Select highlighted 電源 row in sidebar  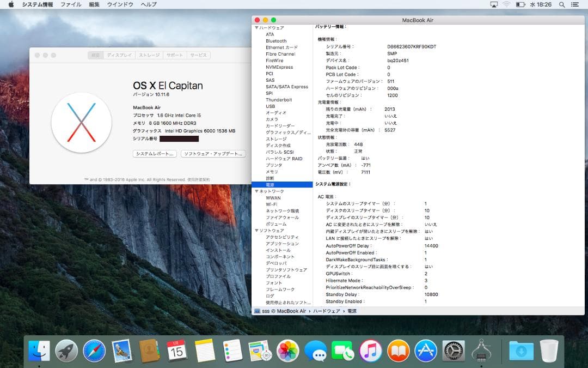coord(282,185)
